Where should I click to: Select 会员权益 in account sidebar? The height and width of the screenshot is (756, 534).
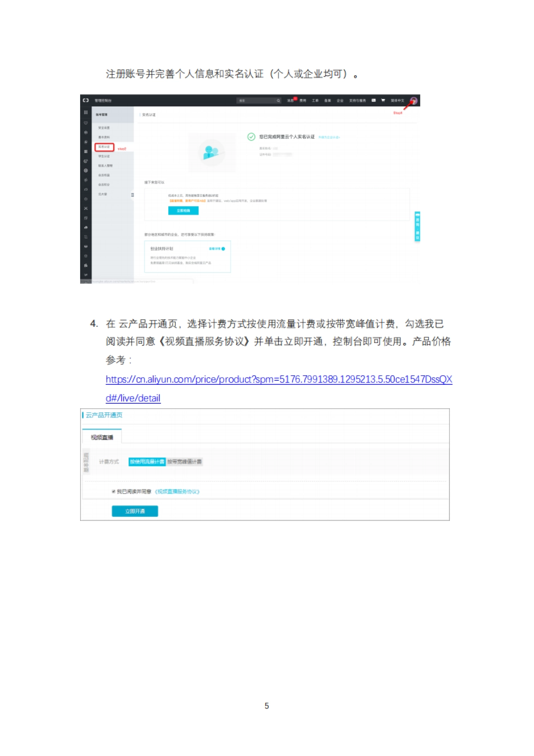104,175
